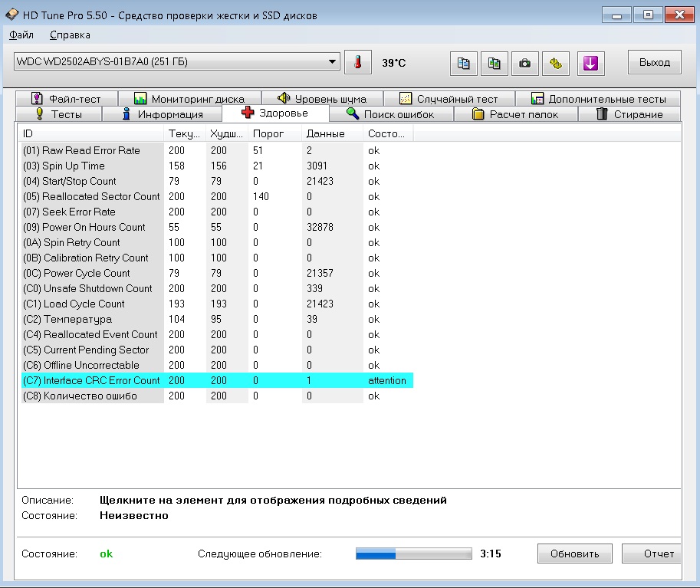Click the Обновить button
The width and height of the screenshot is (700, 588).
[574, 554]
